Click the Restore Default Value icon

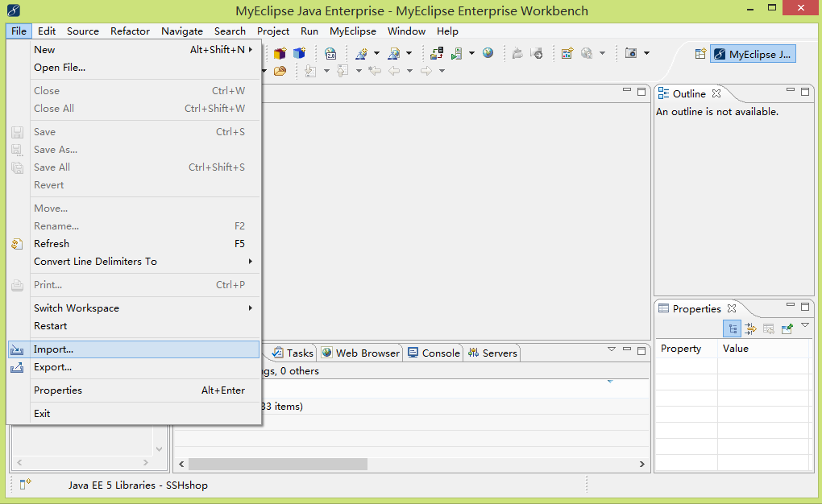coord(769,328)
